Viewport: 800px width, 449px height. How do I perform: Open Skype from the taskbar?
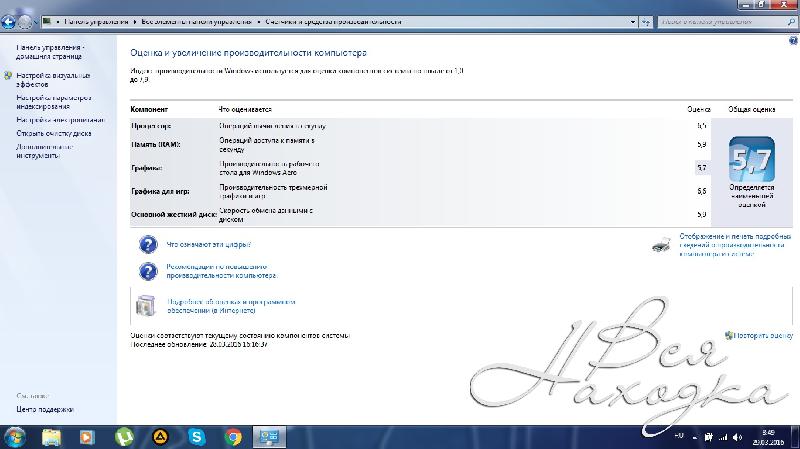197,436
